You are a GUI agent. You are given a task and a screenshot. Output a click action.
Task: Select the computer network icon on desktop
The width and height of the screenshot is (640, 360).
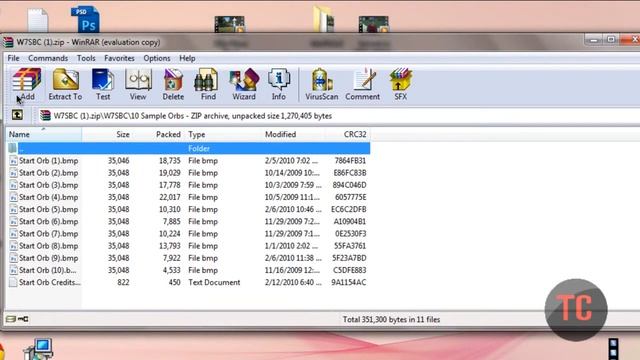pyautogui.click(x=38, y=349)
